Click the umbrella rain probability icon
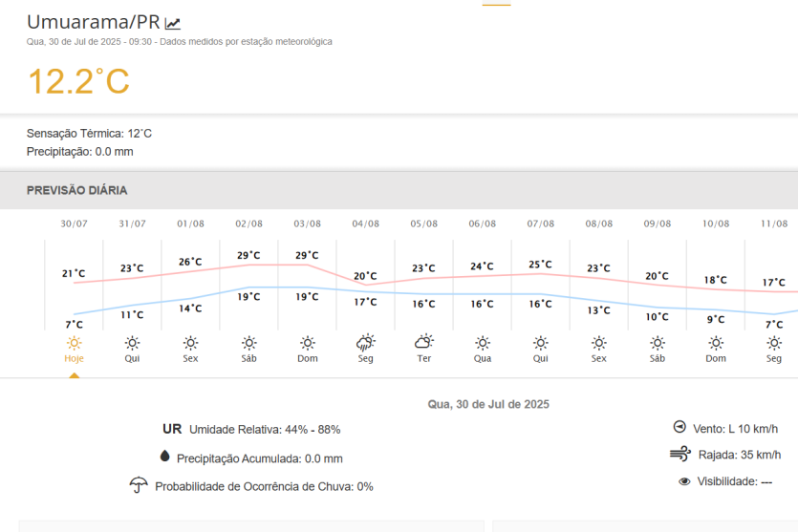This screenshot has width=798, height=532. click(x=139, y=485)
